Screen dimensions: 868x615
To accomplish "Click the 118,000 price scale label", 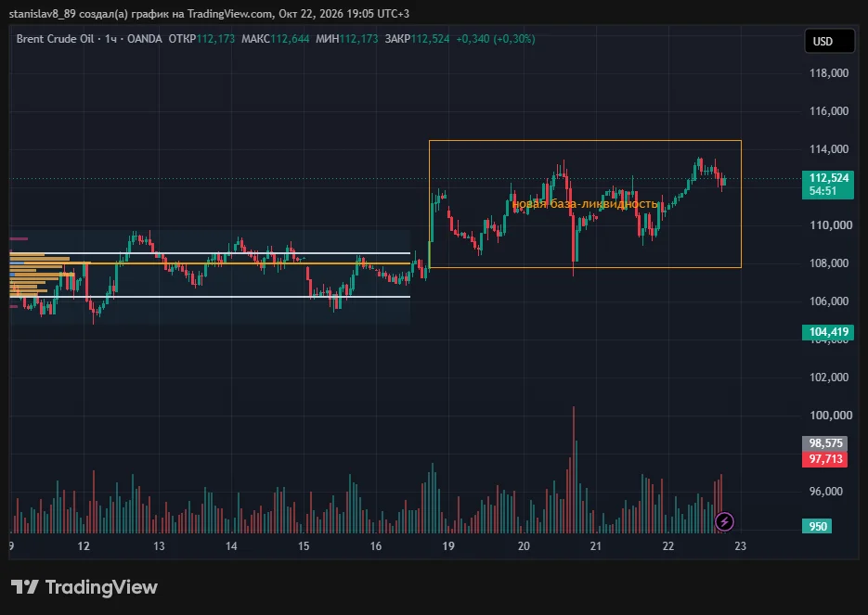I will coord(829,73).
